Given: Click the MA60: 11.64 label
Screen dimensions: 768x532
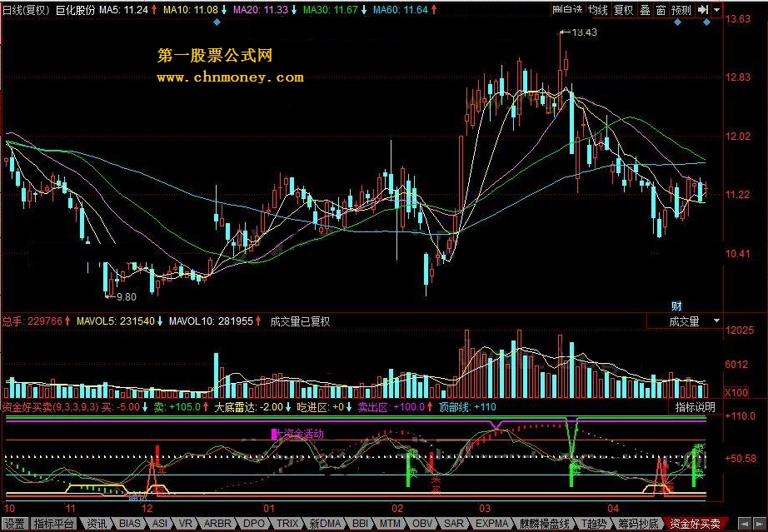Looking at the screenshot, I should (x=400, y=10).
